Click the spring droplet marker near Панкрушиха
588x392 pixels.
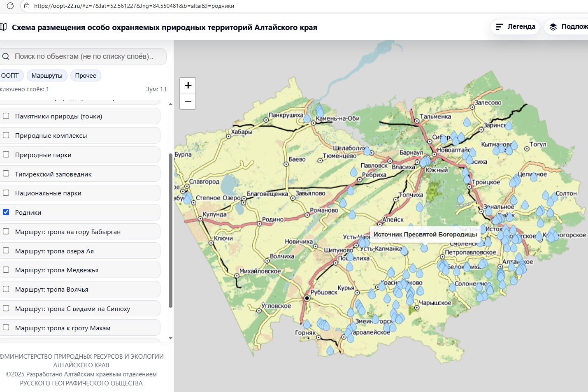[307, 118]
